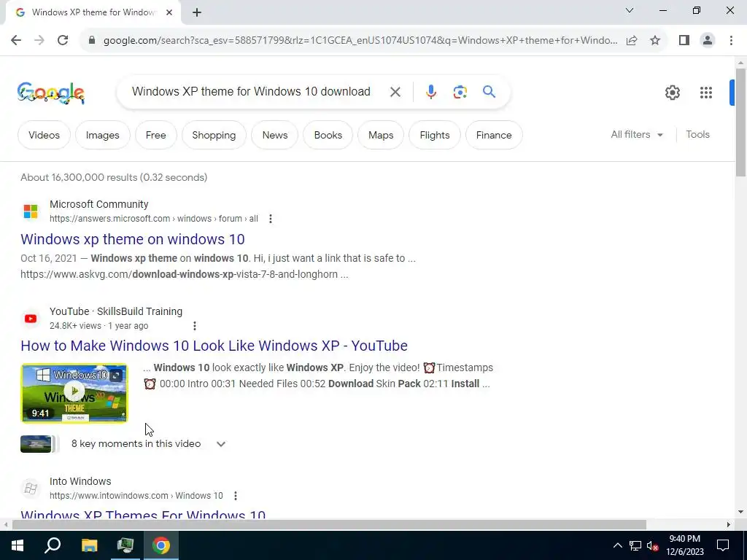Switch to Books results
The width and height of the screenshot is (747, 560).
pyautogui.click(x=328, y=135)
